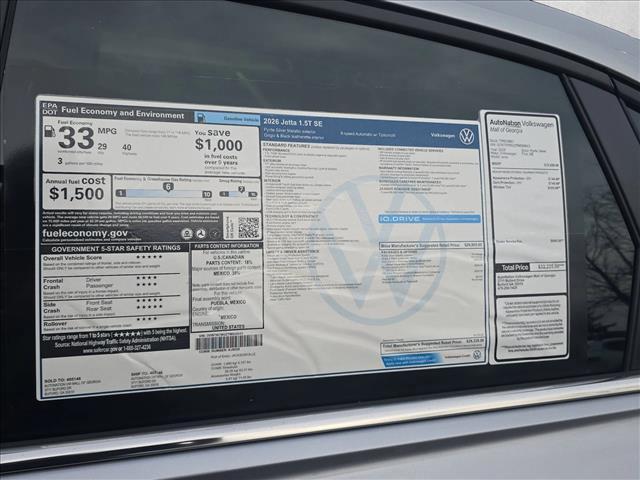Click the annual fuel cost '$1,500'
Image resolution: width=640 pixels, height=480 pixels.
pyautogui.click(x=76, y=193)
